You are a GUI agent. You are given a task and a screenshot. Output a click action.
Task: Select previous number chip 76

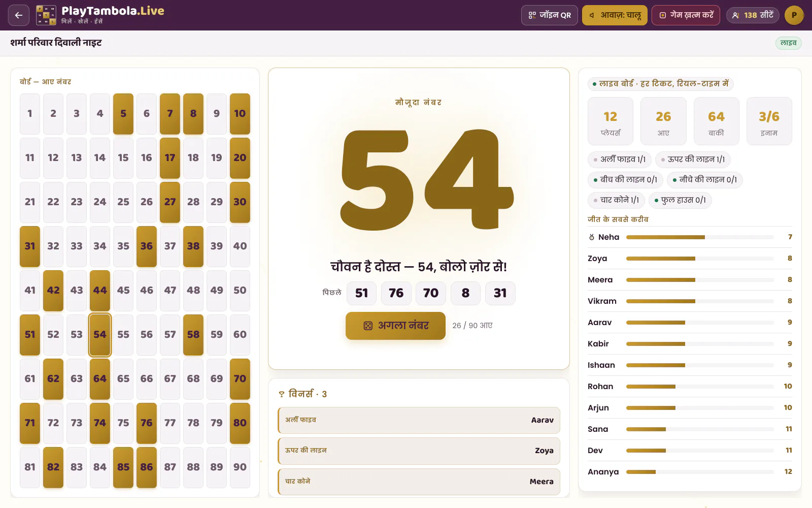tap(396, 293)
